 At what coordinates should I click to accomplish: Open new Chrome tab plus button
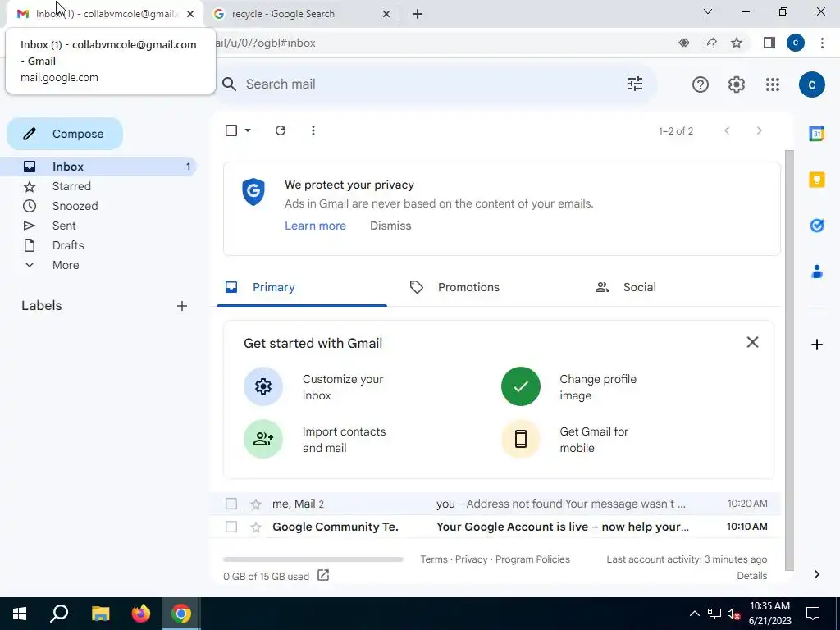(x=418, y=14)
